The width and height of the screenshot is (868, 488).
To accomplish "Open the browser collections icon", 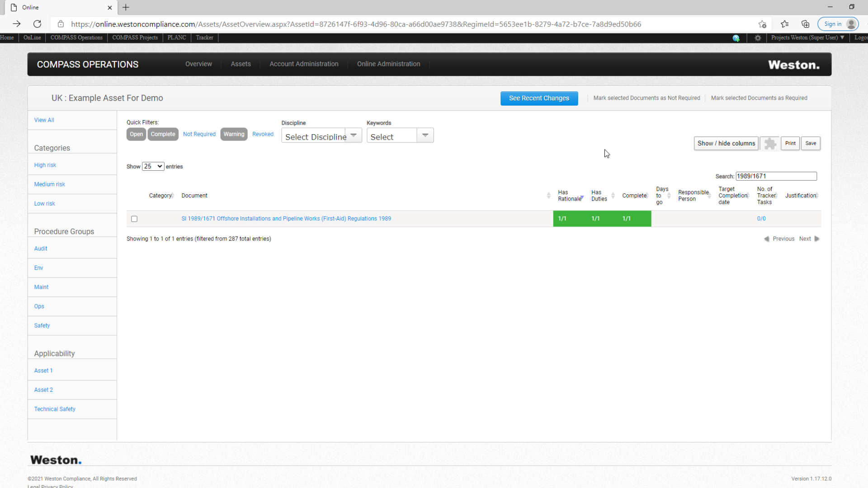I will pos(805,24).
